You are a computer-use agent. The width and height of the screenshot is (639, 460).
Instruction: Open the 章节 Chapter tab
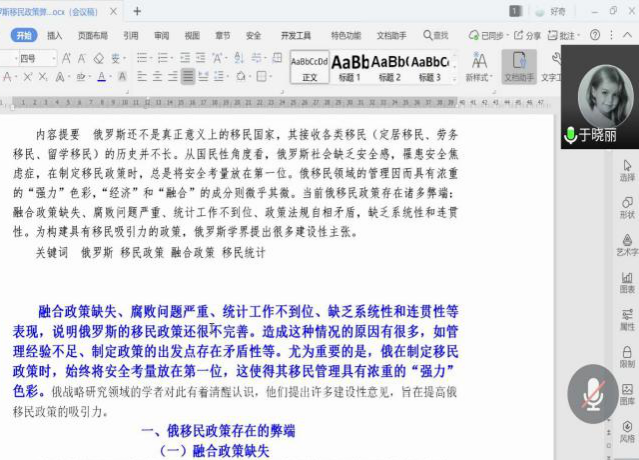[223, 35]
